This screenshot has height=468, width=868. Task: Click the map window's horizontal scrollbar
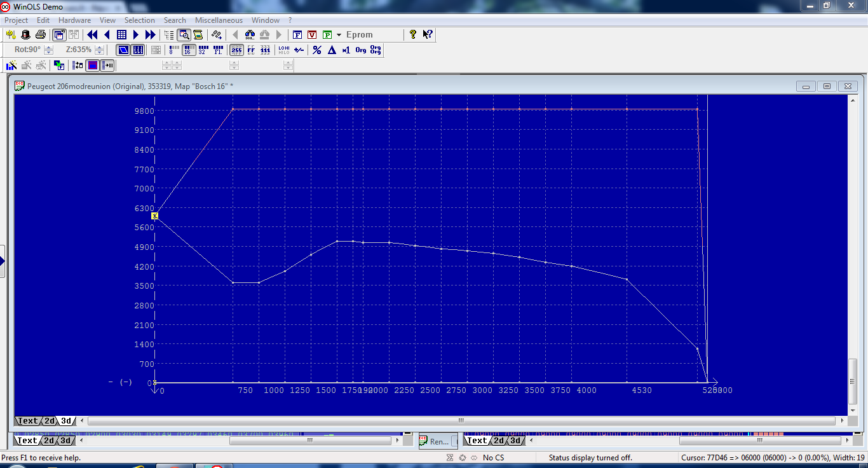click(461, 421)
